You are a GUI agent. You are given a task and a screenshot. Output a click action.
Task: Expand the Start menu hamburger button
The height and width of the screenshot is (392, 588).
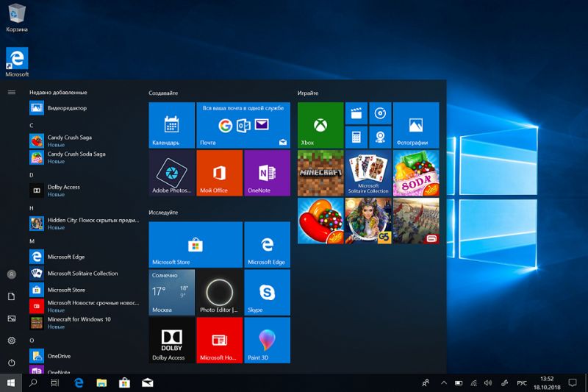[x=12, y=92]
